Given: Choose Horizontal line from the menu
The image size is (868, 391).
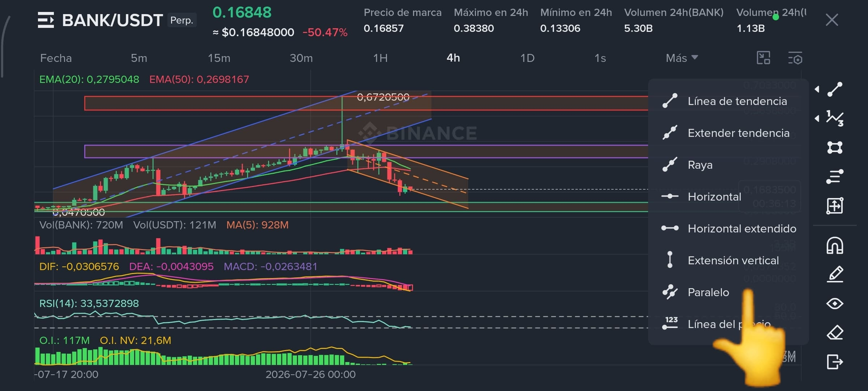Looking at the screenshot, I should (729, 197).
